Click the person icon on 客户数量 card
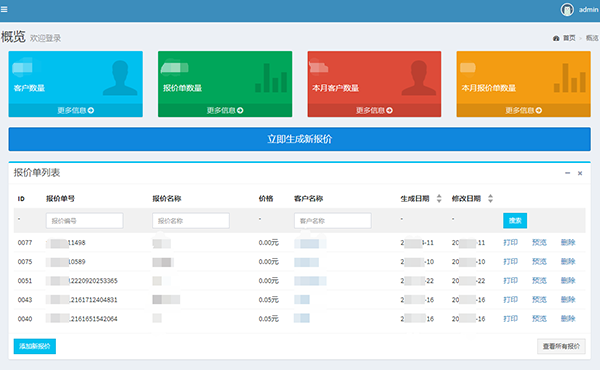Screen dimensions: 600x370 click(120, 78)
